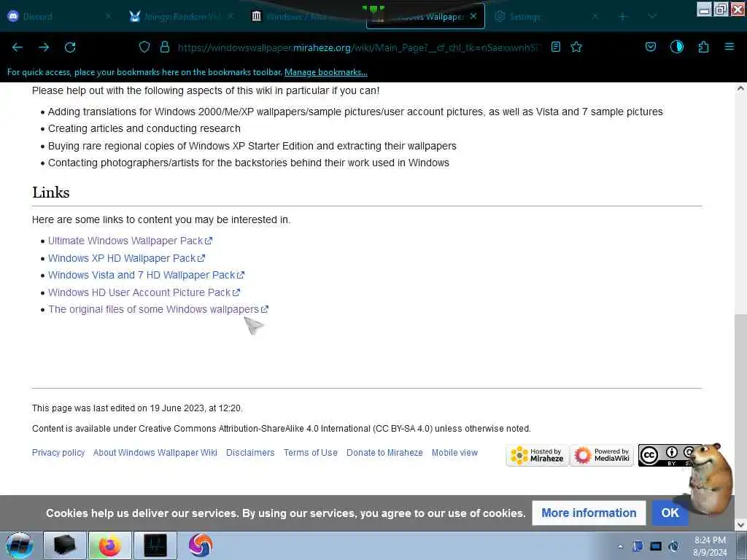Click the Powered by MediaWiki badge
Screen dimensions: 747x560
click(x=602, y=455)
